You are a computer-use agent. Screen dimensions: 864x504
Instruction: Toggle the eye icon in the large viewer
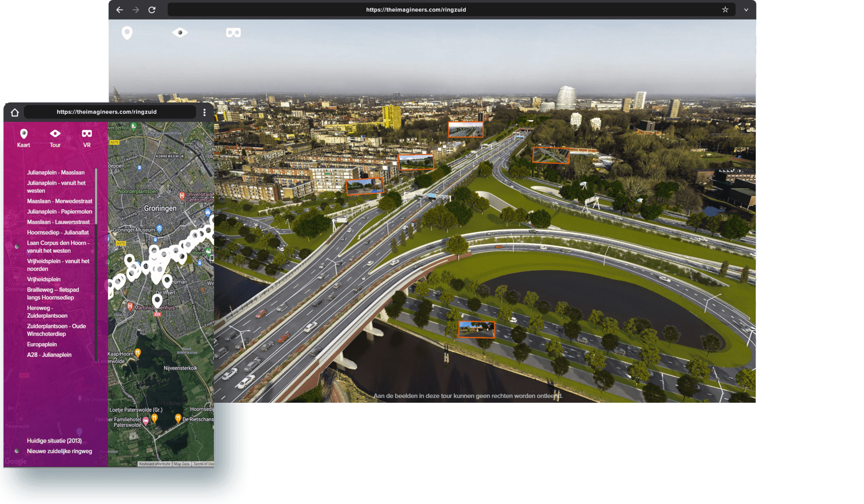[180, 33]
